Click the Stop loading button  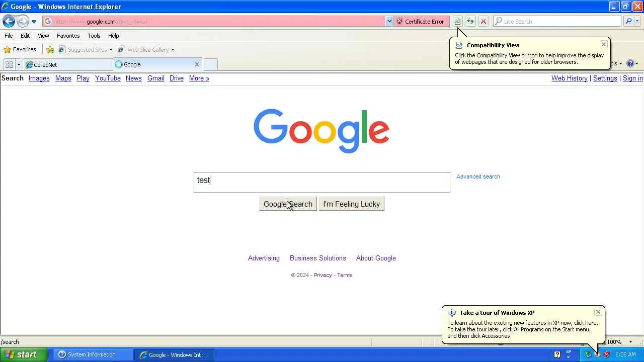coord(483,21)
